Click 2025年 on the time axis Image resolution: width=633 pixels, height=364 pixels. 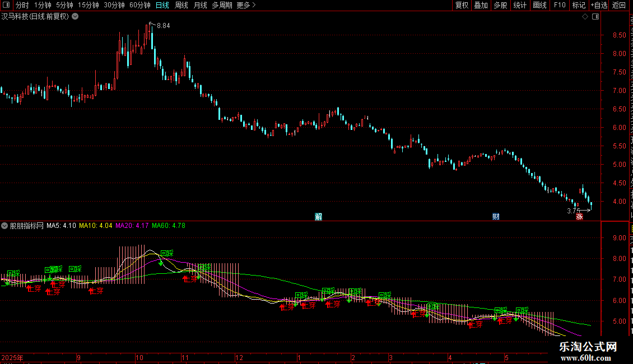[12, 357]
